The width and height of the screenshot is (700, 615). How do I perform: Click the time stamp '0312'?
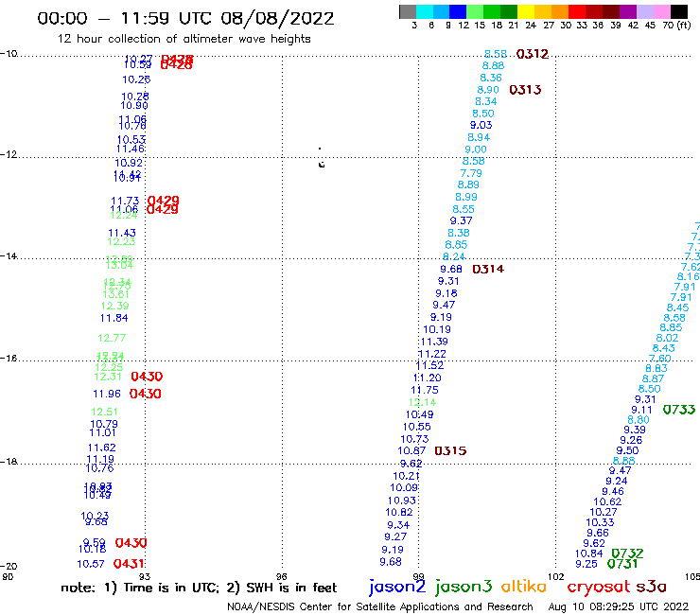(x=533, y=54)
